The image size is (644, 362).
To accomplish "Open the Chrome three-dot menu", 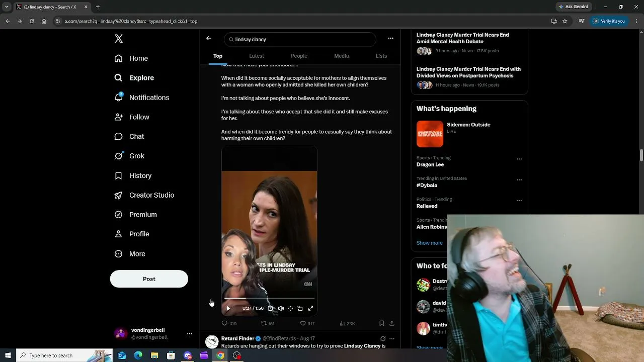I will (636, 21).
